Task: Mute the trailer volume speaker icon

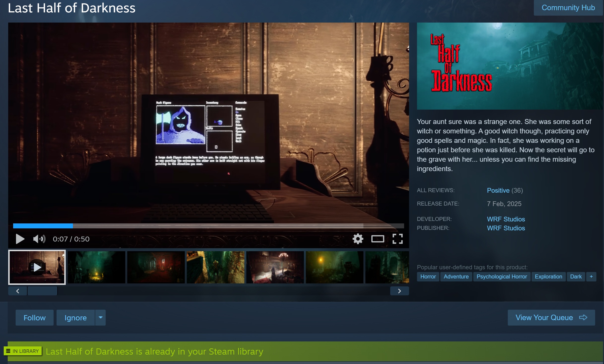Action: [39, 239]
